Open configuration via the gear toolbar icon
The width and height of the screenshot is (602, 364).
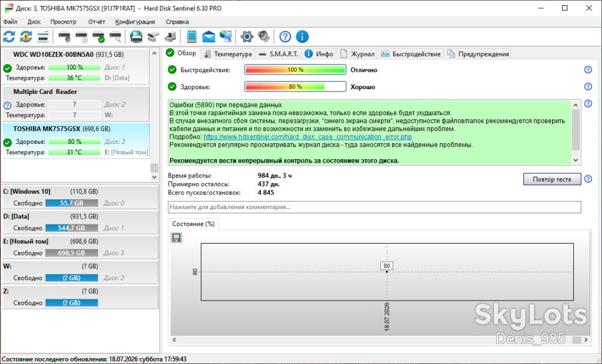[247, 37]
